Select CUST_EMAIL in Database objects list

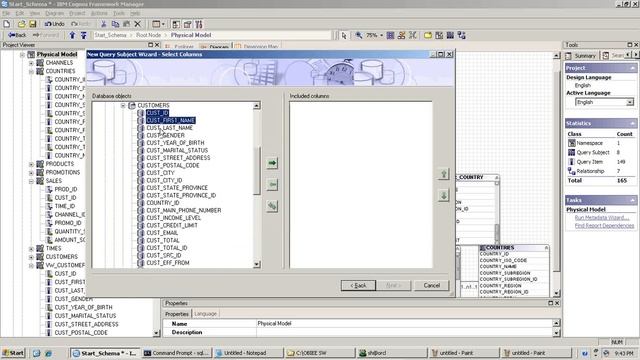coord(162,233)
